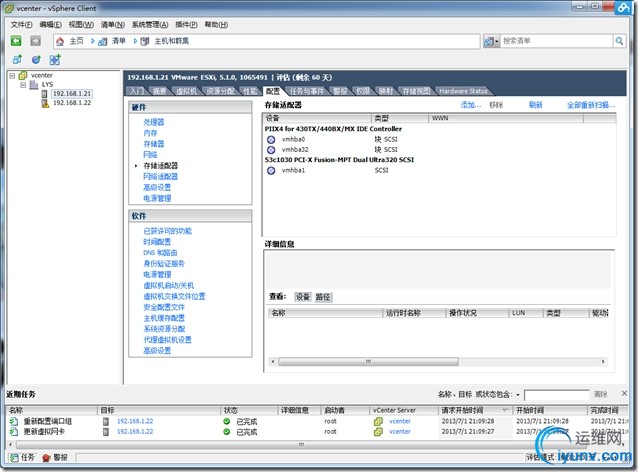
Task: Open the 编辑 menu
Action: 51,25
